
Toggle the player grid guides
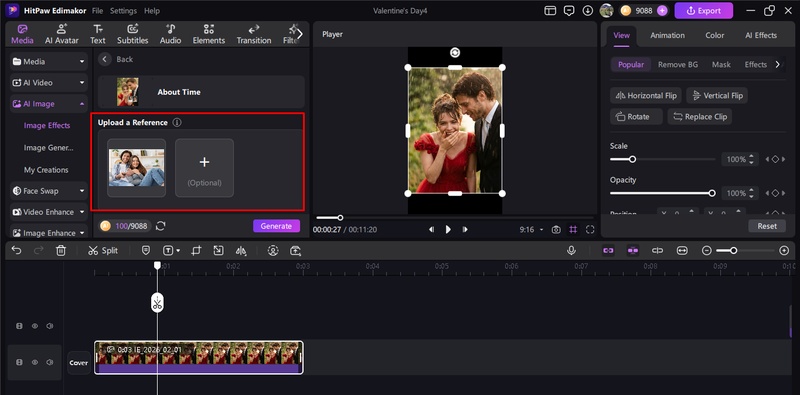pos(573,230)
